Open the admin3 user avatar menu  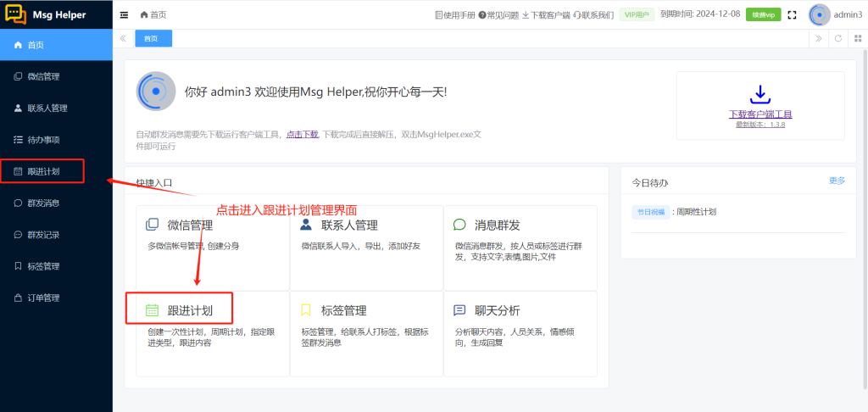[820, 14]
